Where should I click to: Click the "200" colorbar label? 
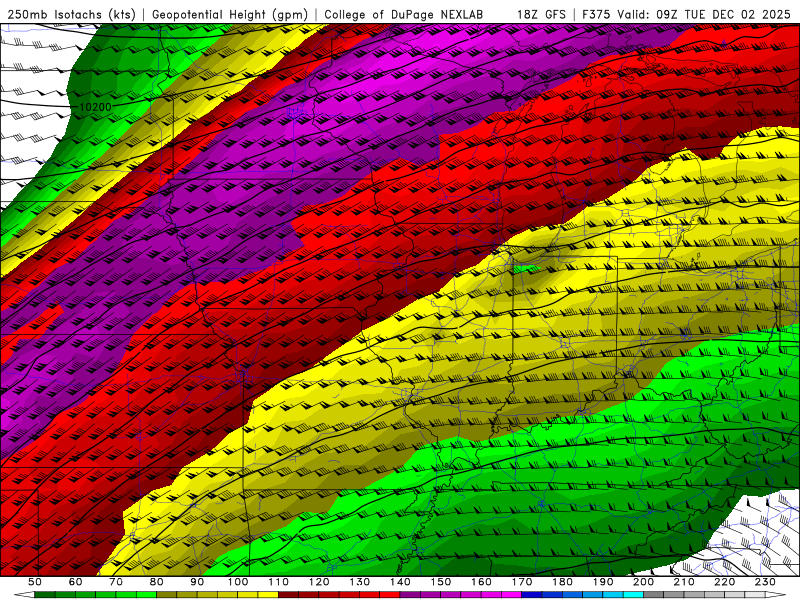(643, 582)
